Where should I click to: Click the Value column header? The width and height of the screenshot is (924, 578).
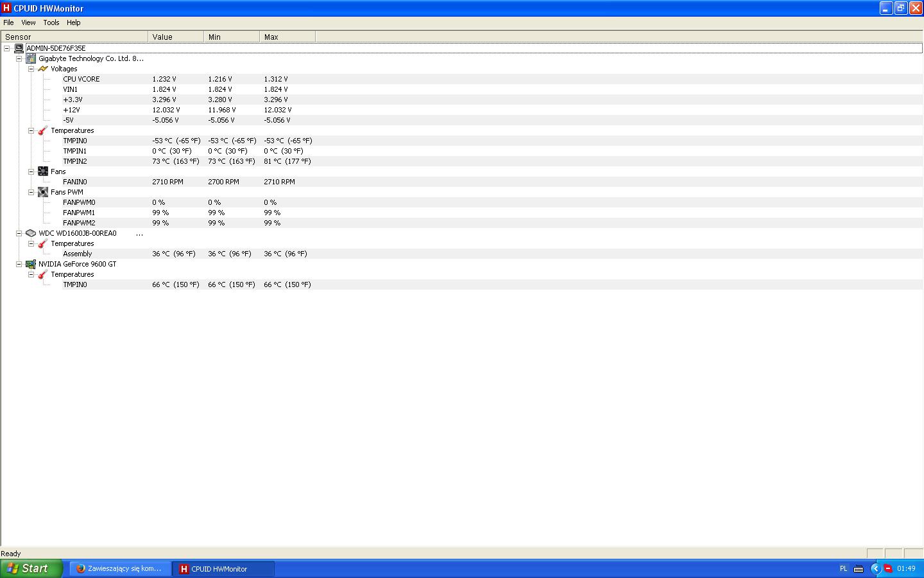(176, 37)
